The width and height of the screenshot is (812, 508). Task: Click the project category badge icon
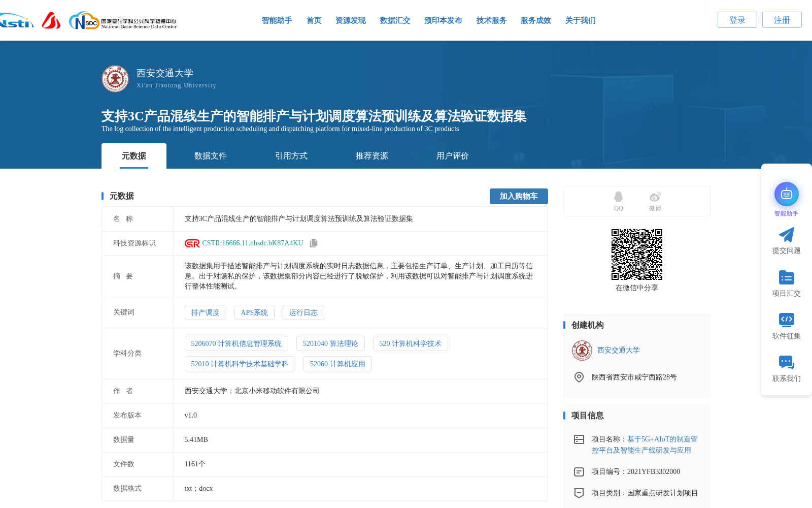tap(579, 493)
